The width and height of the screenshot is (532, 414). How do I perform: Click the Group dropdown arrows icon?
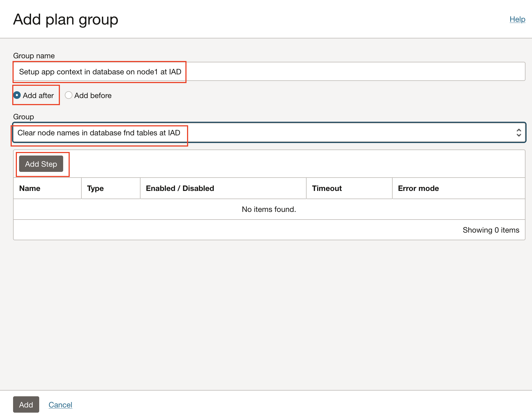[518, 133]
